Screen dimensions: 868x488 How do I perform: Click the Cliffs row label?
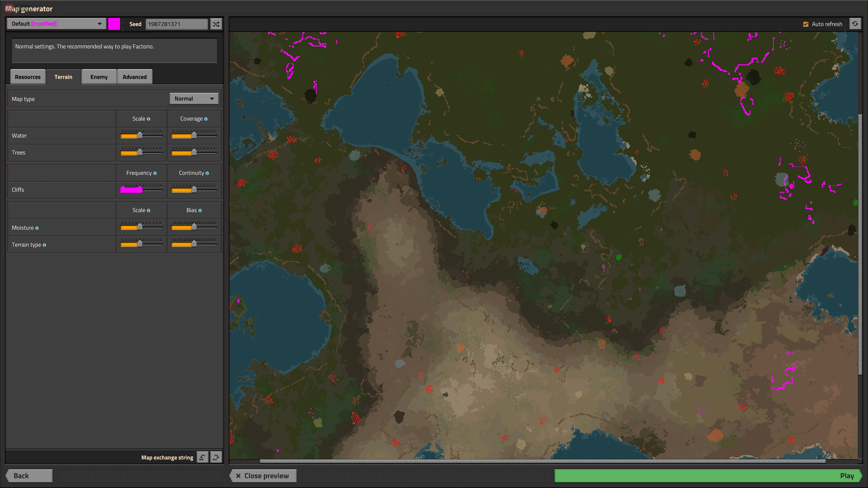18,190
